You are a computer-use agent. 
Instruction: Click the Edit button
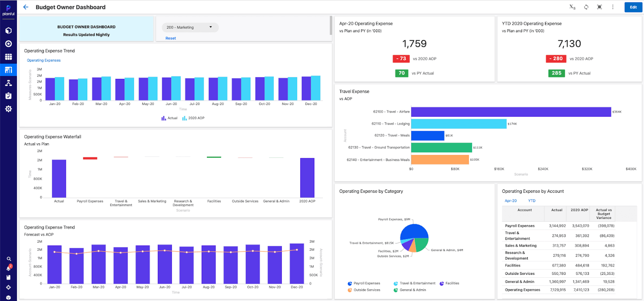point(634,7)
